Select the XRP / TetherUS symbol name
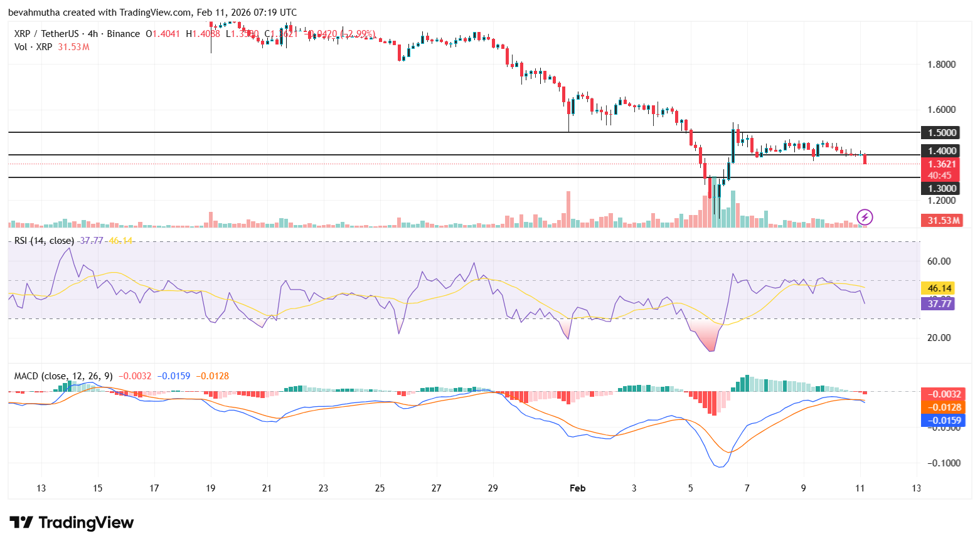 pyautogui.click(x=47, y=33)
